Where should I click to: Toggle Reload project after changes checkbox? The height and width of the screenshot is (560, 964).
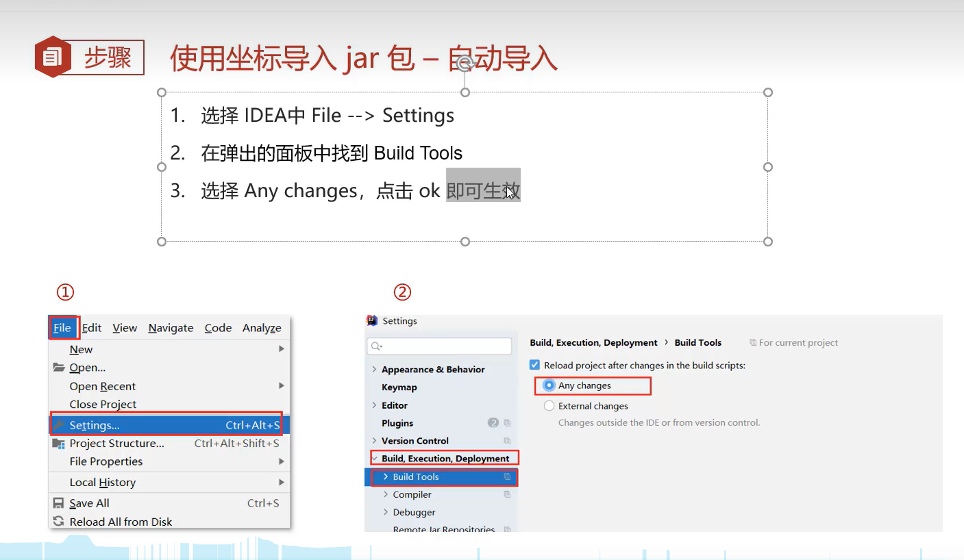[535, 365]
